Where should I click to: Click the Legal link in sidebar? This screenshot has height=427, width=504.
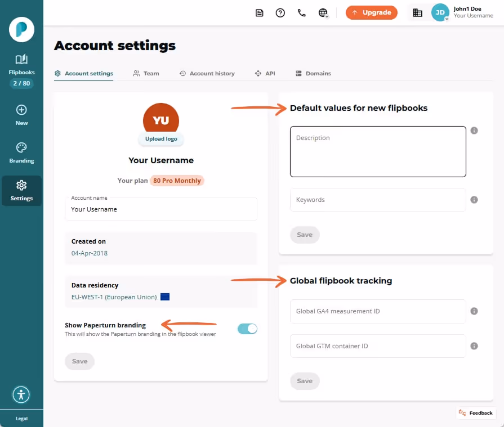coord(21,419)
